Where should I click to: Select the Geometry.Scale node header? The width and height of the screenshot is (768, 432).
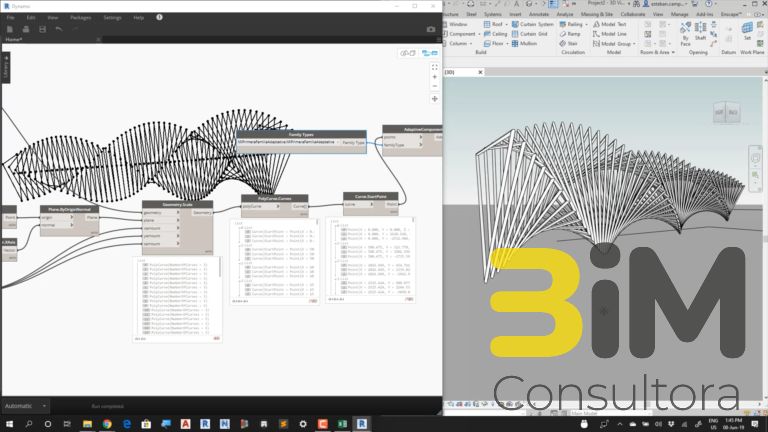(x=177, y=204)
